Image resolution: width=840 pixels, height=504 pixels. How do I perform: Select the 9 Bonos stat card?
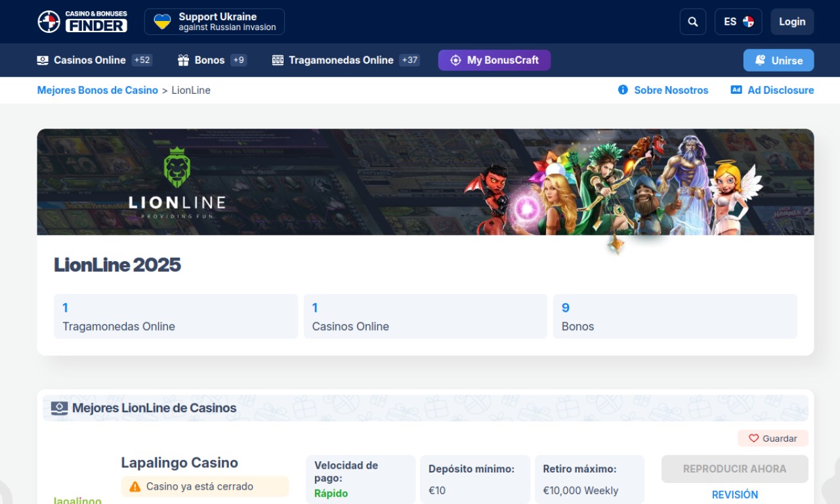[675, 316]
